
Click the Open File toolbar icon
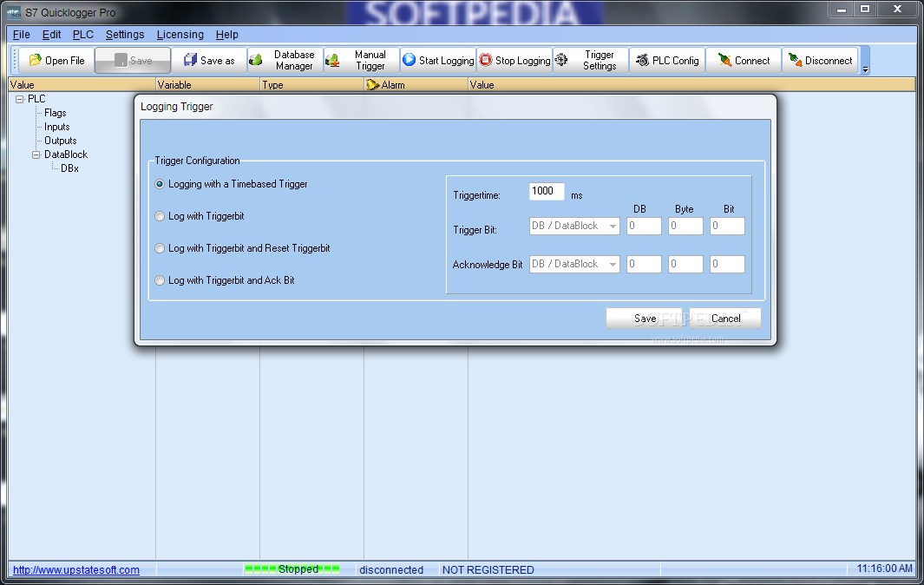click(36, 60)
